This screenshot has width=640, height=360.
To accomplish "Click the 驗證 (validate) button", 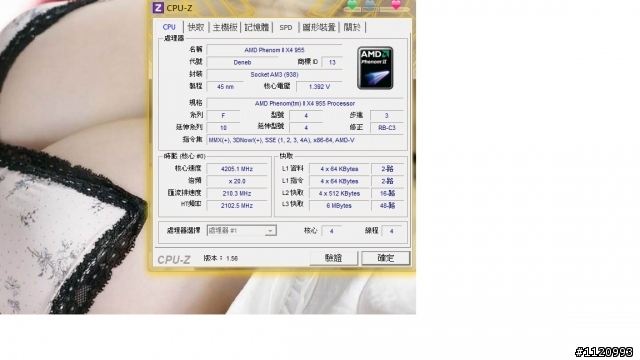I will pos(333,258).
